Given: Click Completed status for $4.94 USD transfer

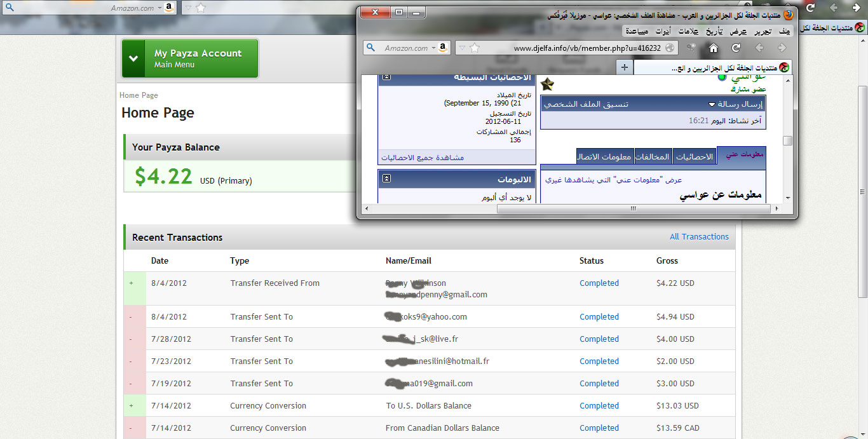Looking at the screenshot, I should click(599, 317).
